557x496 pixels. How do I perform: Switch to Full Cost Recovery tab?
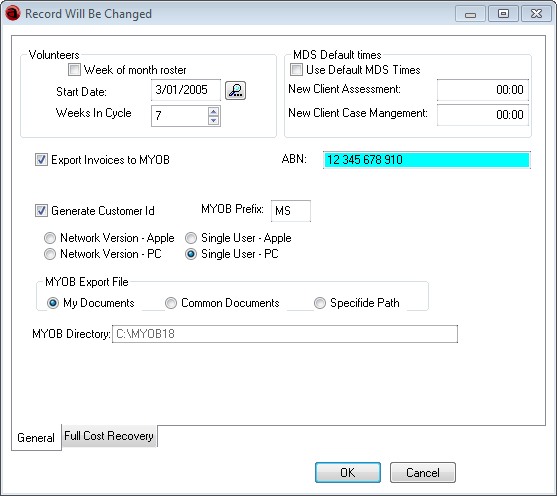[x=109, y=436]
